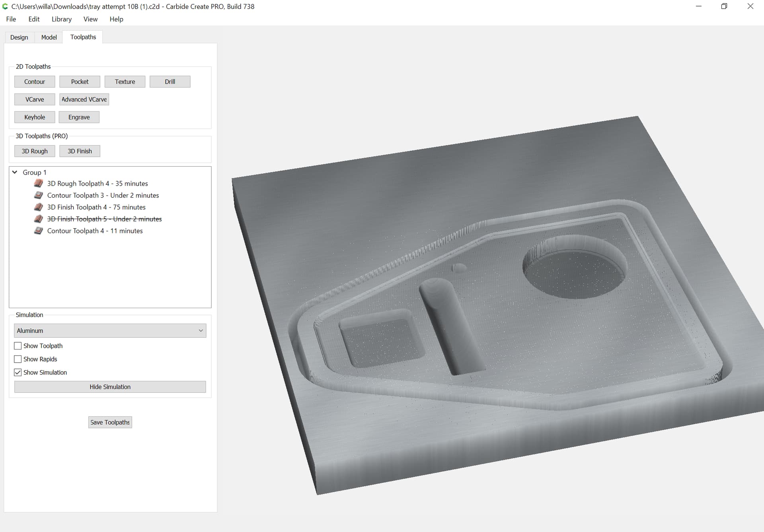Click the 3D Rough Toolpath 4 icon
The height and width of the screenshot is (532, 764).
(x=39, y=183)
